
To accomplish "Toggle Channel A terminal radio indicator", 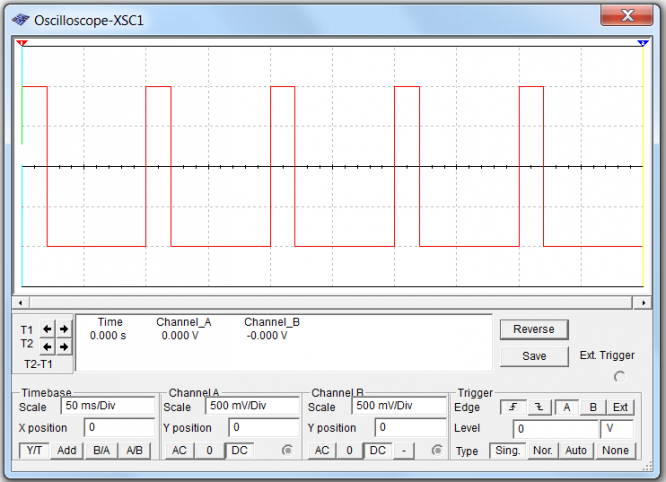I will point(288,450).
